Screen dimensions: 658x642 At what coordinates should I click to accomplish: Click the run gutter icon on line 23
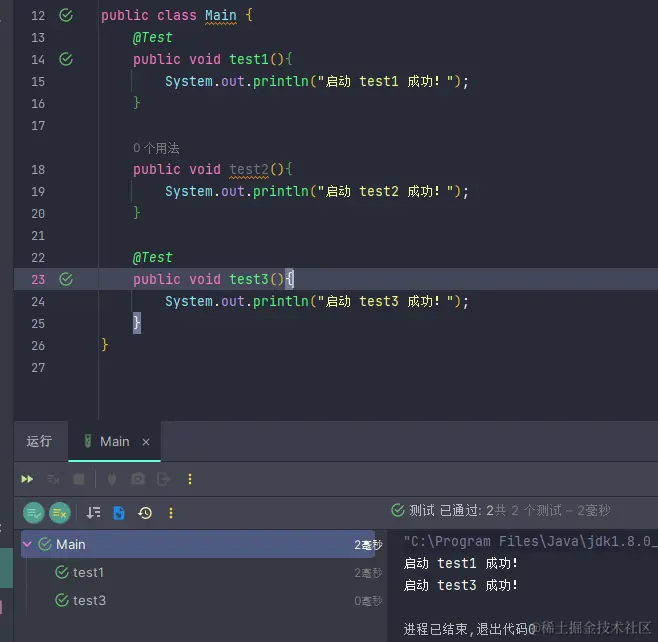coord(66,279)
